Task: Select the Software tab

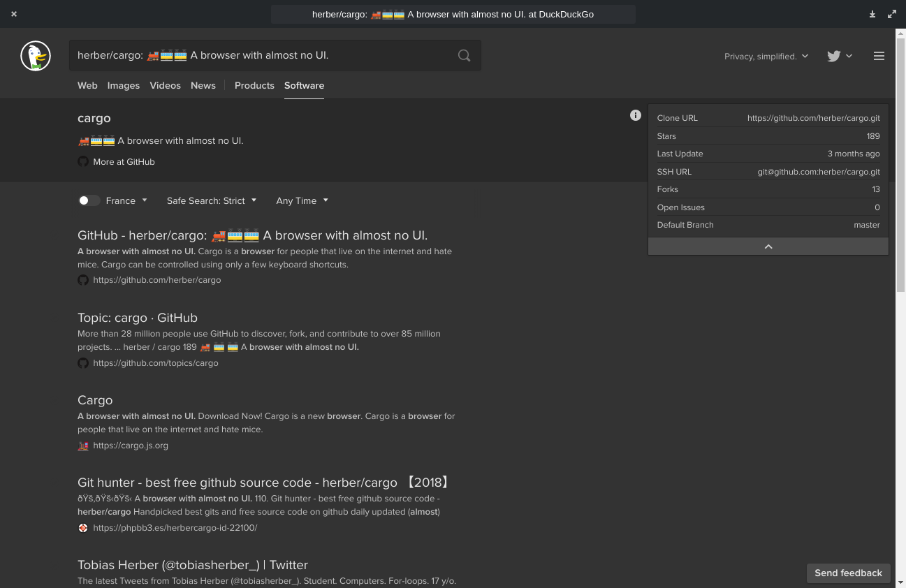Action: (304, 85)
